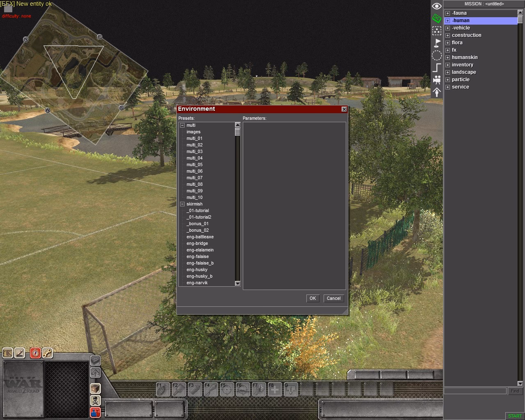
Task: Click the red and blue teams icon
Action: 95,412
